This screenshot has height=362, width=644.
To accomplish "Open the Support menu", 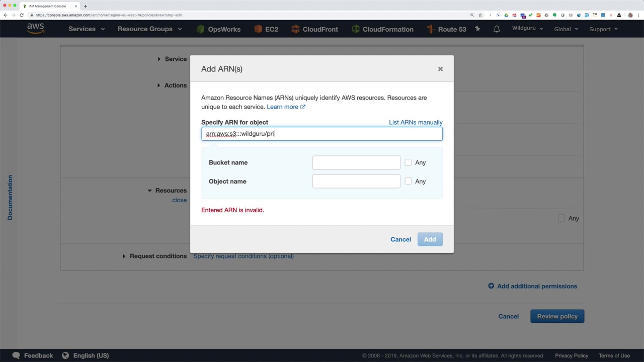I will point(603,29).
